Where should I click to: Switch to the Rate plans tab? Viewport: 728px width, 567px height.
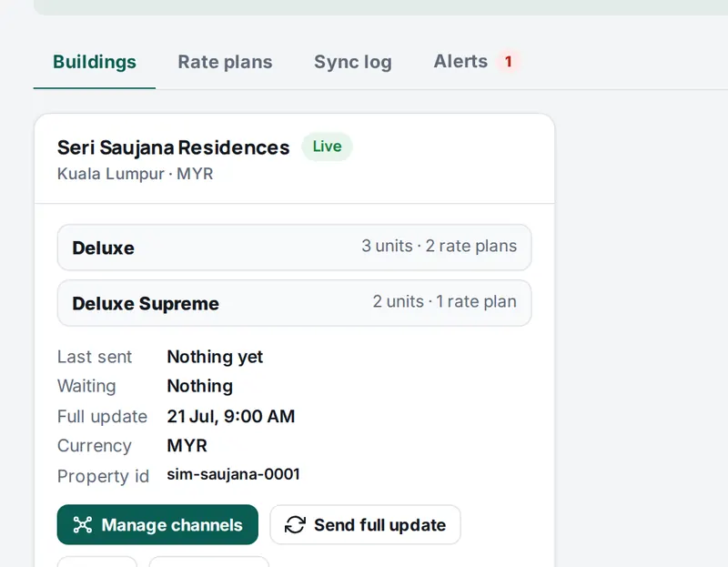225,62
